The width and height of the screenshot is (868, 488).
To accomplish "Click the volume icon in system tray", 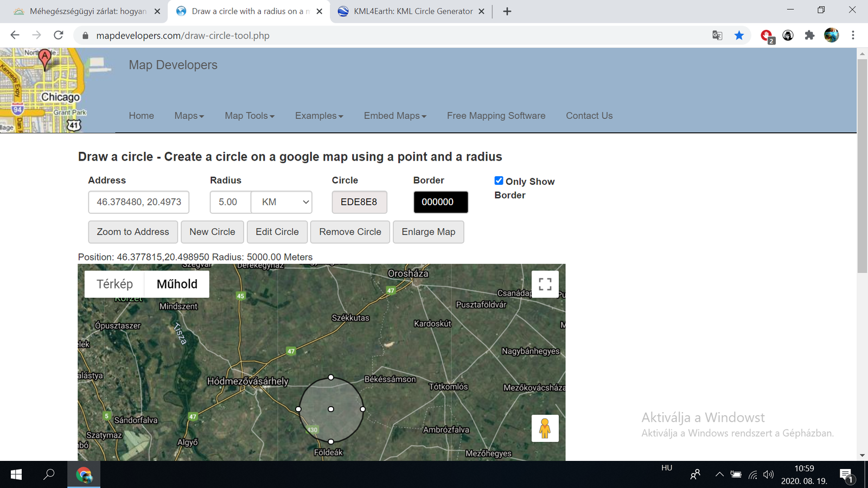I will click(768, 475).
